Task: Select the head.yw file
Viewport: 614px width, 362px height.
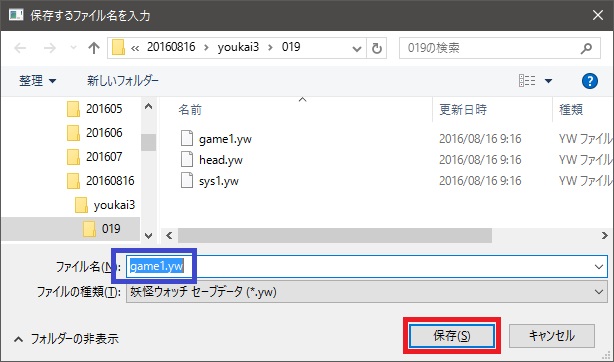Action: (x=221, y=160)
